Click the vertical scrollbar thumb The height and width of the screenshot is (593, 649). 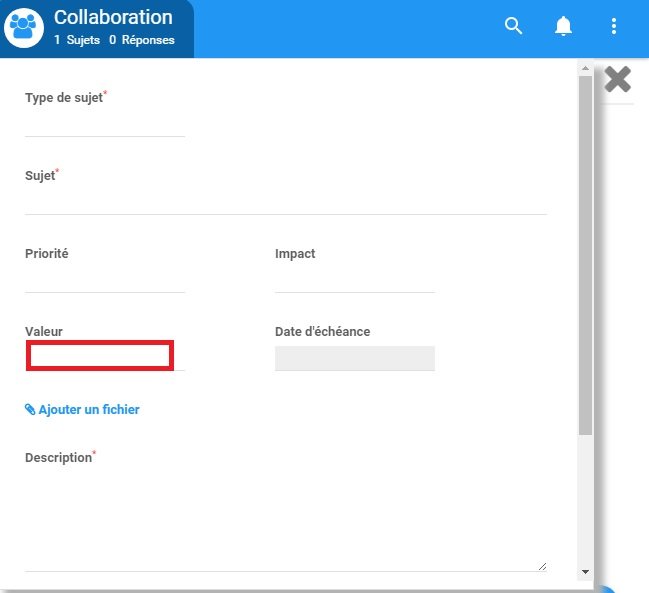click(x=585, y=250)
